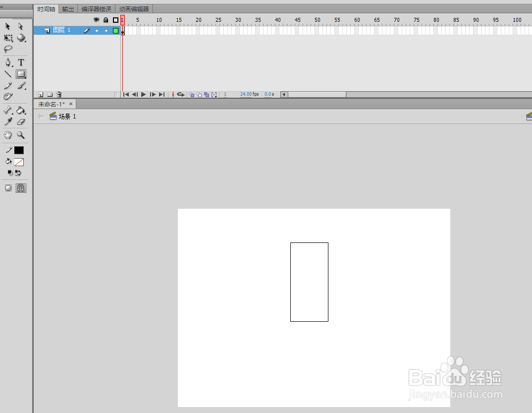Select the Selection arrow tool
Image resolution: width=532 pixels, height=413 pixels.
coord(7,27)
